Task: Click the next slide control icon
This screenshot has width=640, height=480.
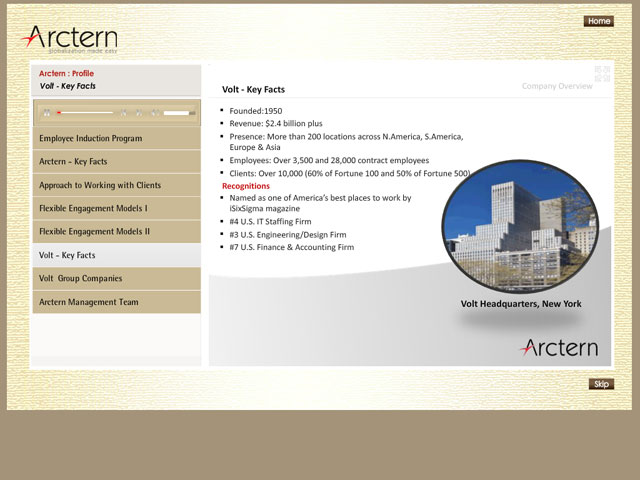Action: pos(139,113)
